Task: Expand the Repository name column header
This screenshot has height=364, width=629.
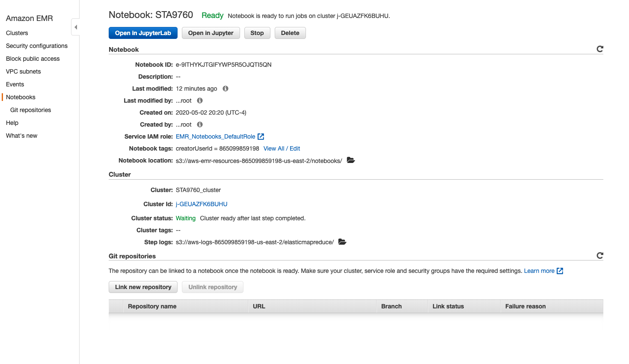Action: [151, 306]
